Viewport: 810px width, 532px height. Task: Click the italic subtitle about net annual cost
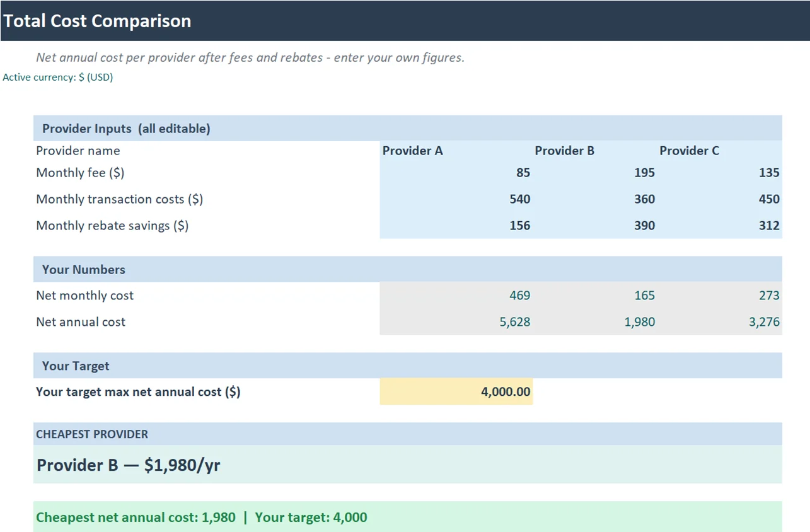click(x=250, y=57)
